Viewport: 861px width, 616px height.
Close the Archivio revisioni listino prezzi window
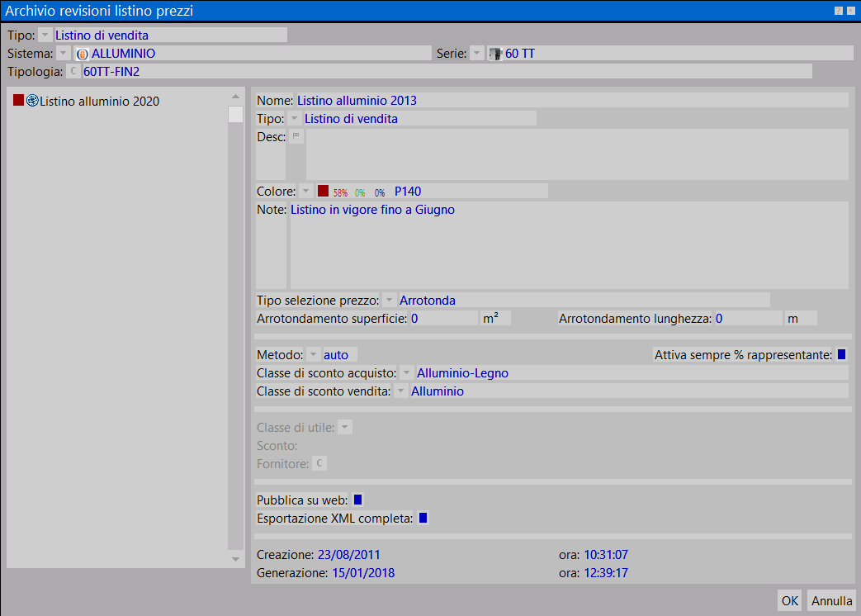(x=850, y=11)
